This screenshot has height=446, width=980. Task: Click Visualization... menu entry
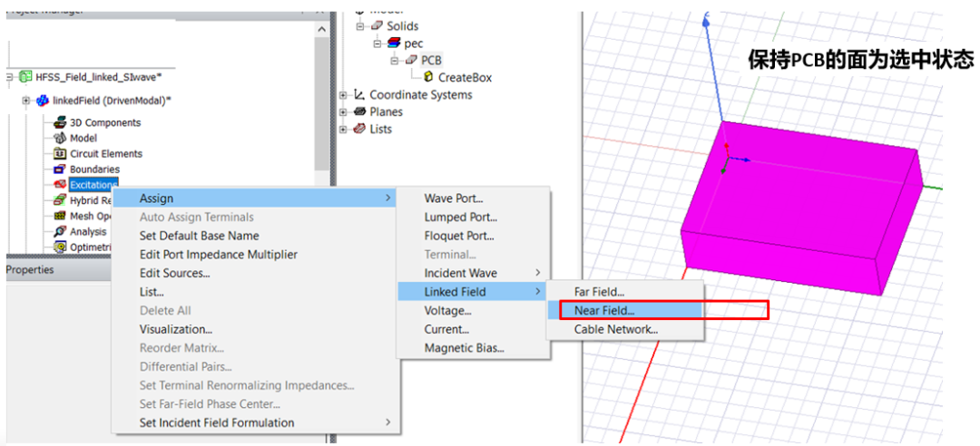[254, 329]
